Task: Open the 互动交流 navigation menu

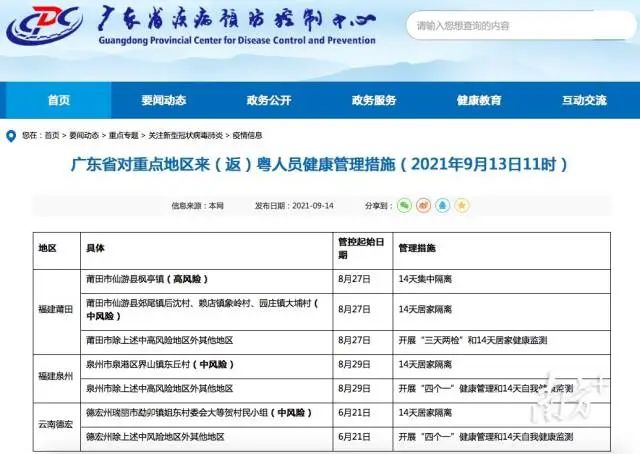Action: (x=584, y=100)
